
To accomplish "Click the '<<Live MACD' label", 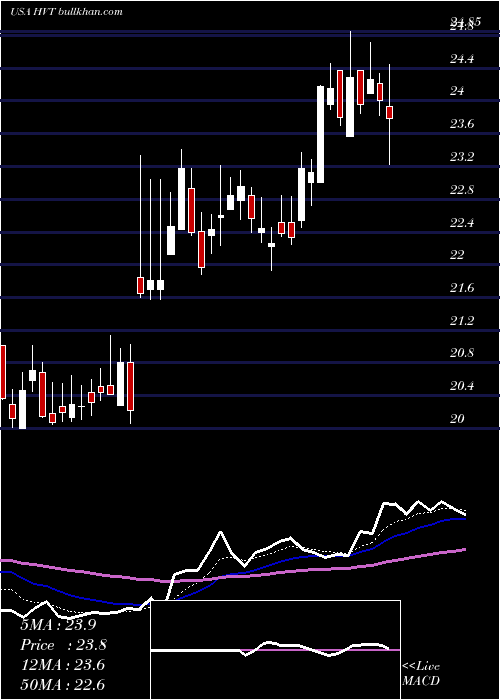I will click(421, 674).
